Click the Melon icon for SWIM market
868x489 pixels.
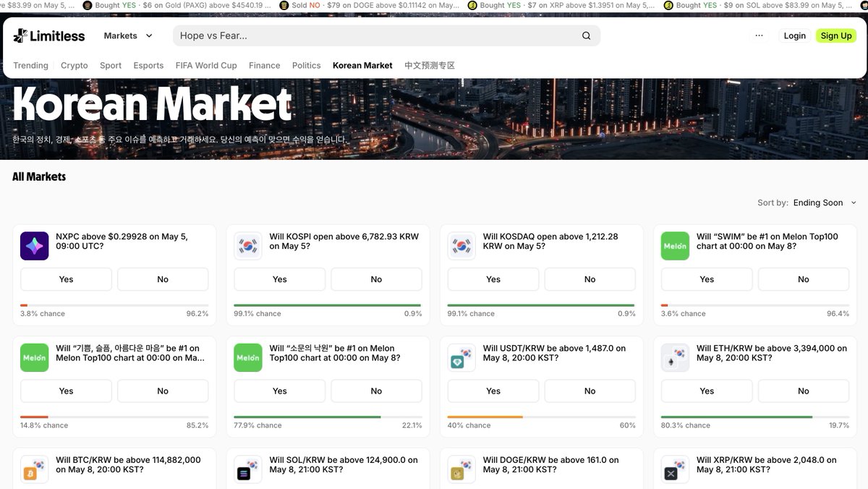coord(676,246)
